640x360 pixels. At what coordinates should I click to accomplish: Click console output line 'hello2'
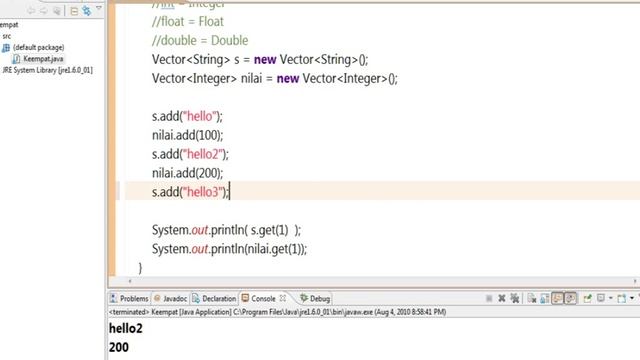pyautogui.click(x=126, y=328)
